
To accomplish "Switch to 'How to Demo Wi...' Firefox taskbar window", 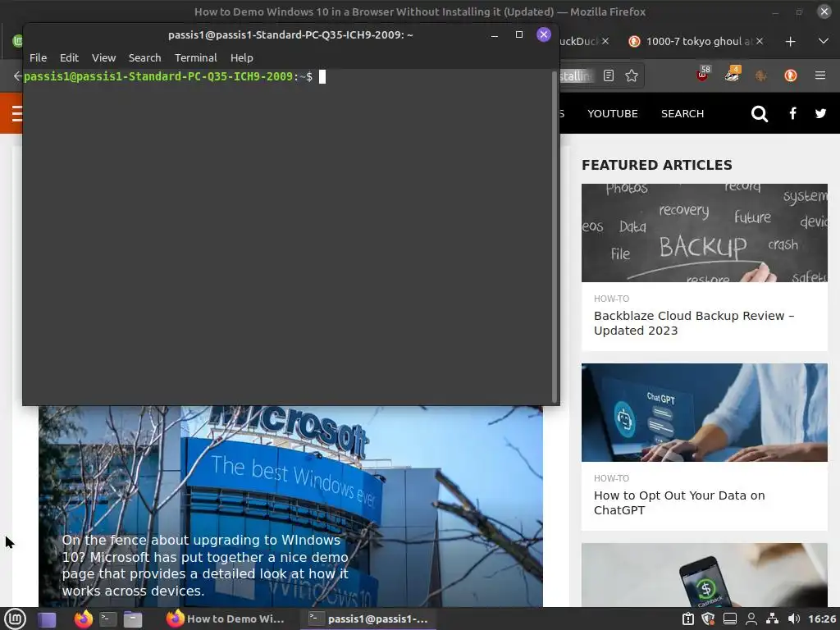I will coord(225,619).
